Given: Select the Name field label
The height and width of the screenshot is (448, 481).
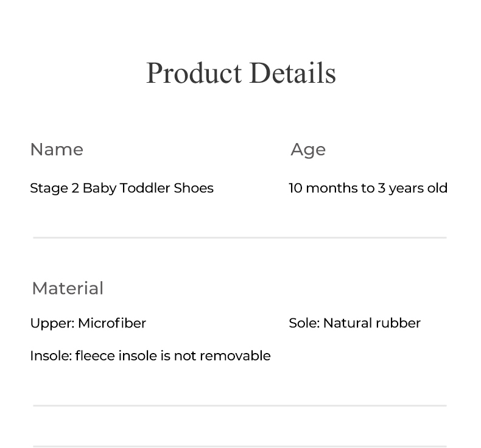Looking at the screenshot, I should [x=57, y=150].
